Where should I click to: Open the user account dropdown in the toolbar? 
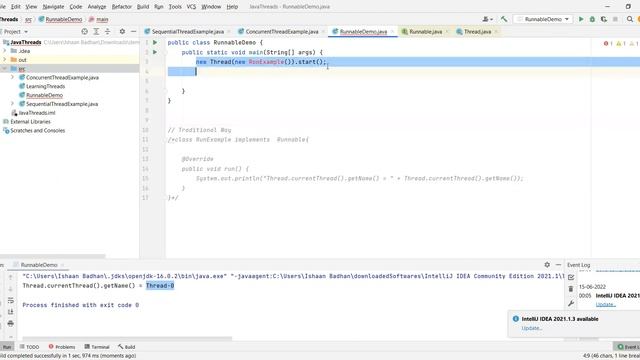click(488, 19)
